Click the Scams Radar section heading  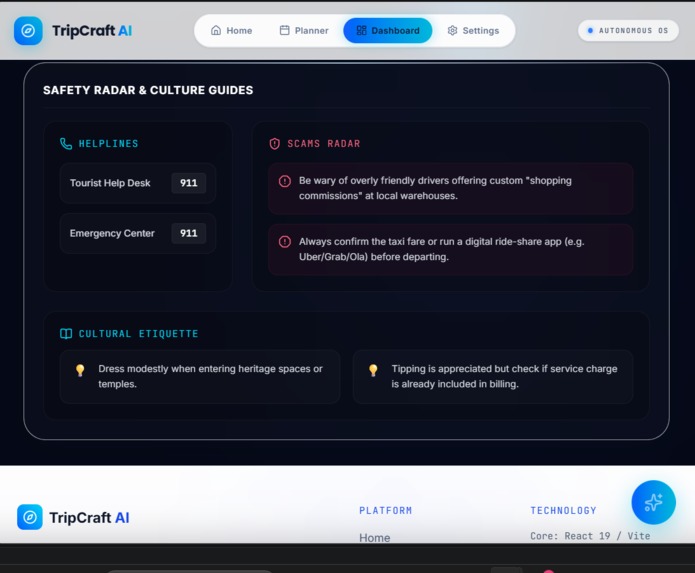tap(324, 144)
